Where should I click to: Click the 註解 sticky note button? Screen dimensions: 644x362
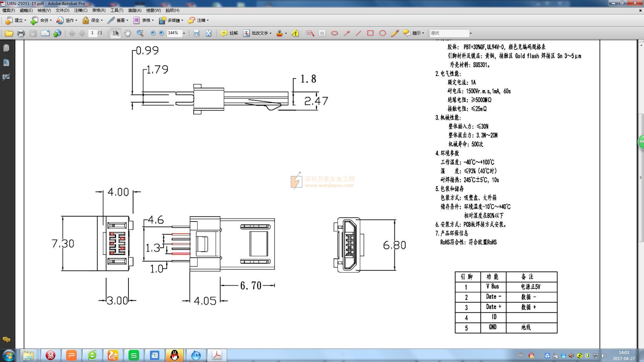[229, 33]
